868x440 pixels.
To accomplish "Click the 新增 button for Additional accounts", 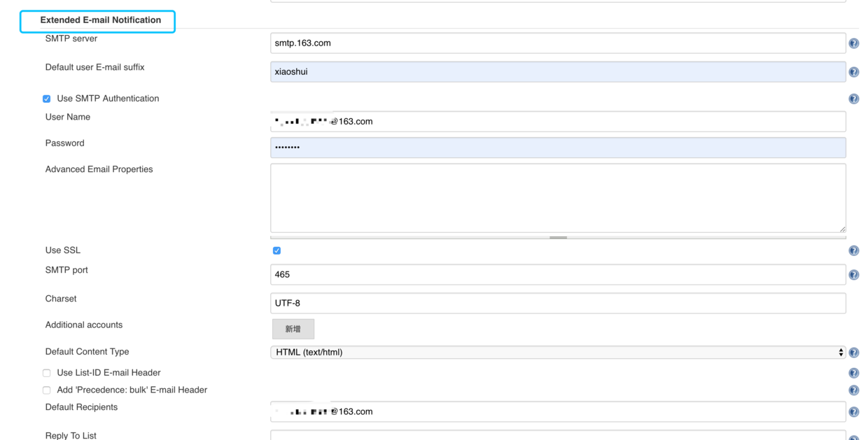I will coord(293,329).
